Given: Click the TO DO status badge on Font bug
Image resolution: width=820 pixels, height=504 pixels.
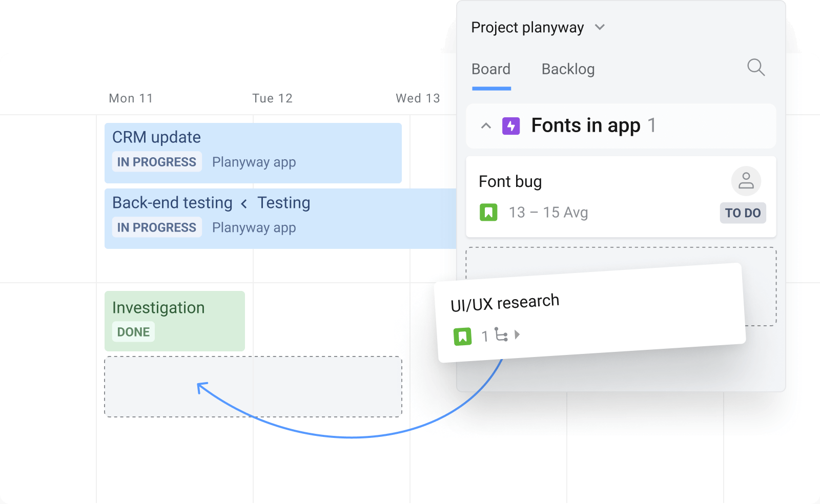Looking at the screenshot, I should point(743,213).
